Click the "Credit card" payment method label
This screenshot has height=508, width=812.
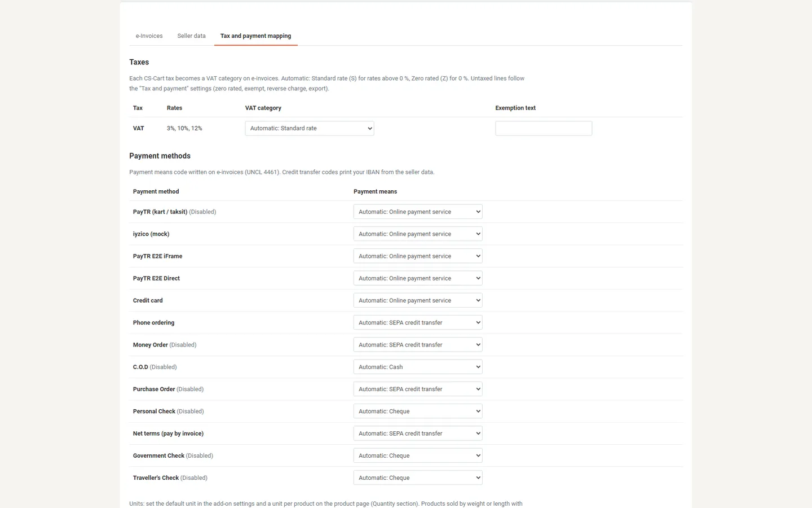pos(148,300)
